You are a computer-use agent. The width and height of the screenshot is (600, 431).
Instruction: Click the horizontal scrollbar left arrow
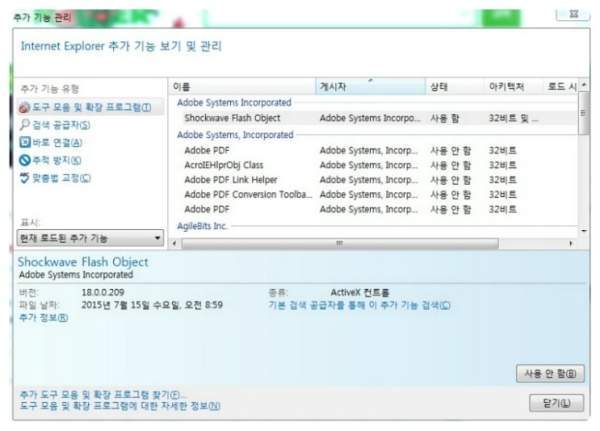[174, 243]
